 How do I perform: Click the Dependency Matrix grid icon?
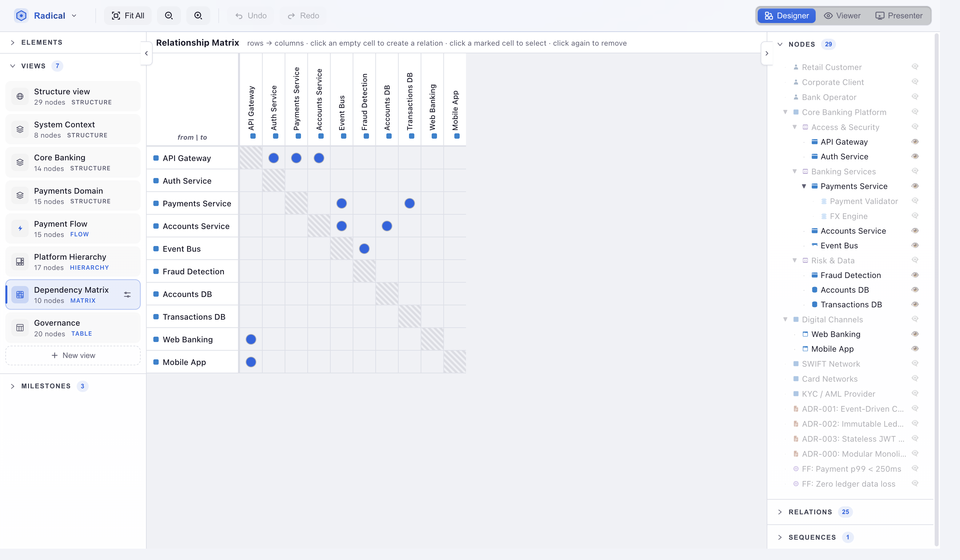point(20,295)
